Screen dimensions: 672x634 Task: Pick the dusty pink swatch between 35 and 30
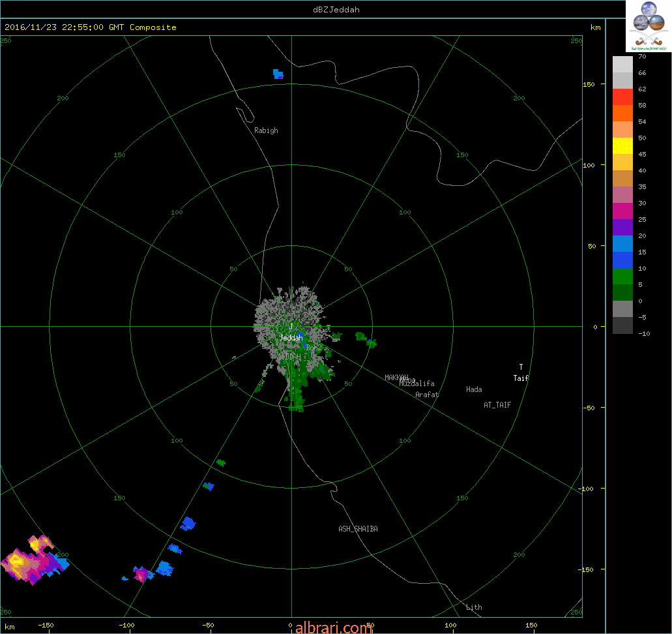[x=622, y=195]
